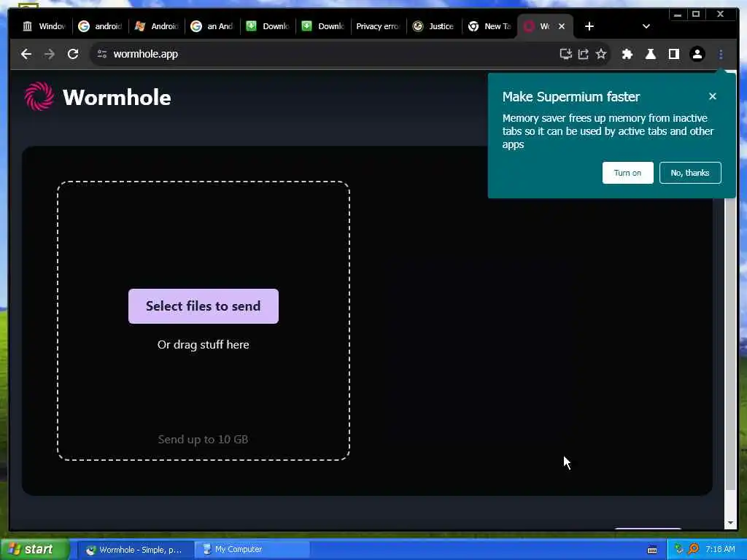The height and width of the screenshot is (560, 747).
Task: Click the orange magnifier tray icon
Action: [x=694, y=549]
